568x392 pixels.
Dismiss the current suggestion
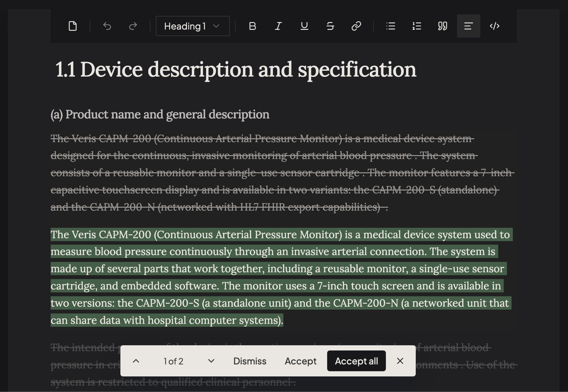pyautogui.click(x=250, y=361)
